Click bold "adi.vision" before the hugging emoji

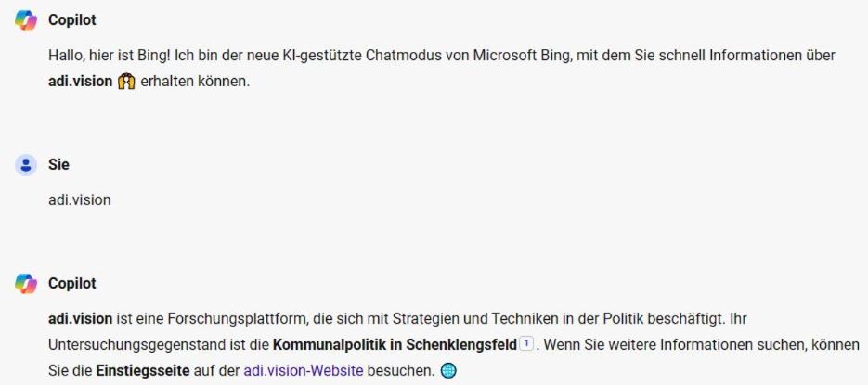(x=81, y=82)
